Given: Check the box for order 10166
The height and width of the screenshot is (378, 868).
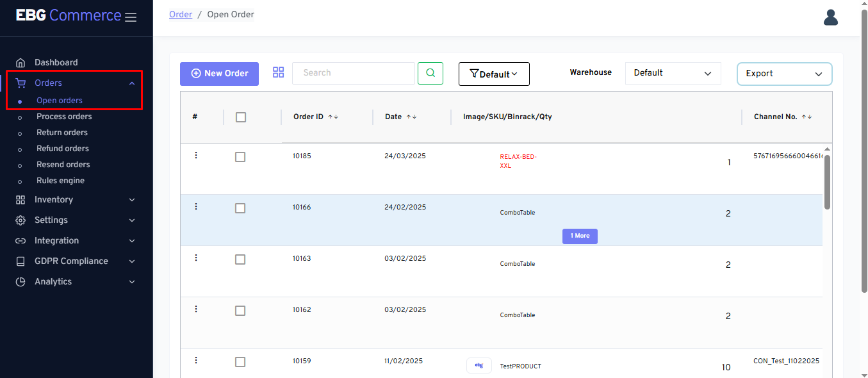Looking at the screenshot, I should 240,208.
